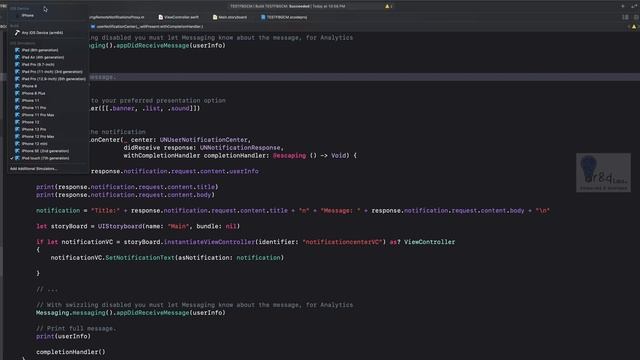Open the editor options lines icon
This screenshot has width=640, height=360.
click(625, 17)
